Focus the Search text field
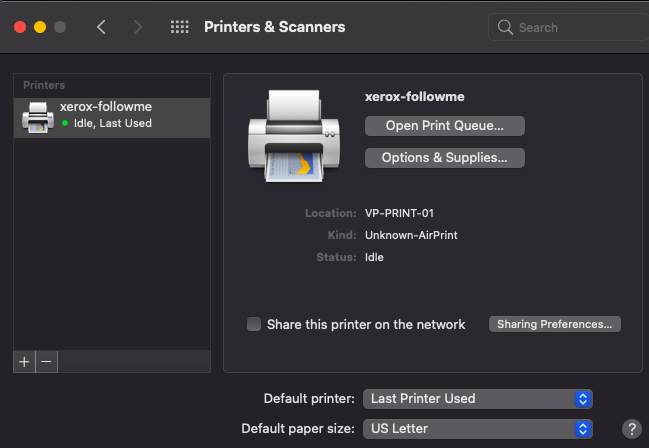Screen dimensions: 649x448 point(570,27)
